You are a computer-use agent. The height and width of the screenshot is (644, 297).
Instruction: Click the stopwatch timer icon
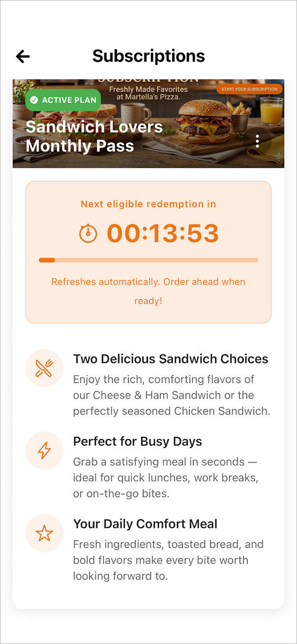[89, 233]
